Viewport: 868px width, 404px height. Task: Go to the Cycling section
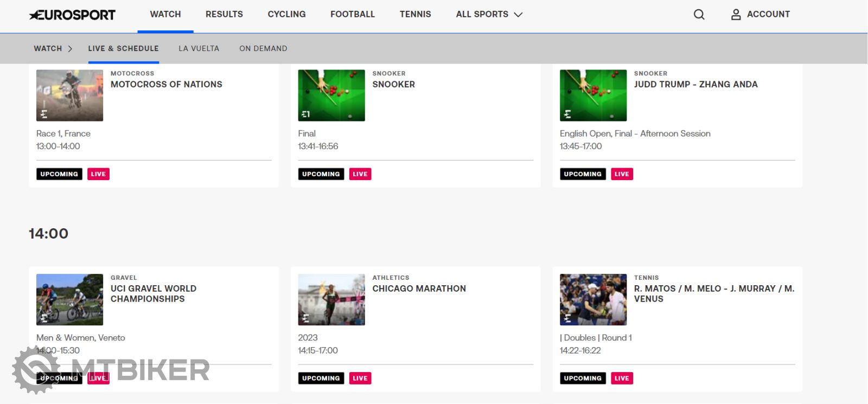click(x=286, y=15)
